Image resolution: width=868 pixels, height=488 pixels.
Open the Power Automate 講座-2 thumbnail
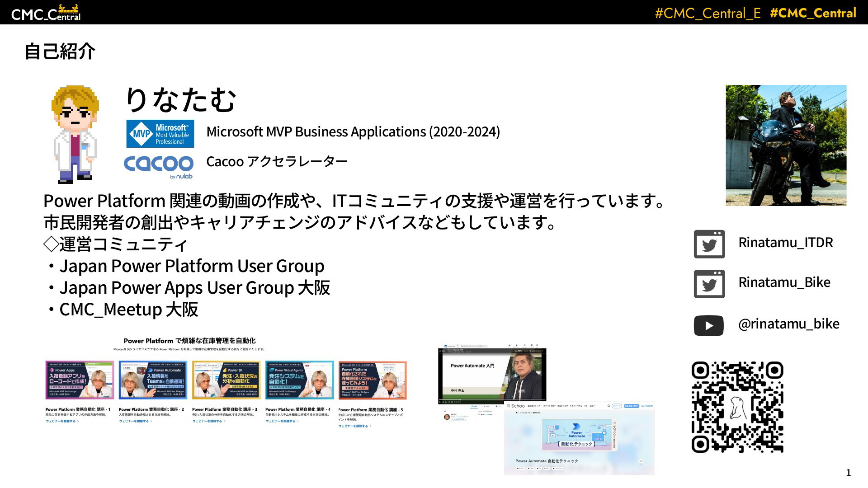click(x=153, y=380)
